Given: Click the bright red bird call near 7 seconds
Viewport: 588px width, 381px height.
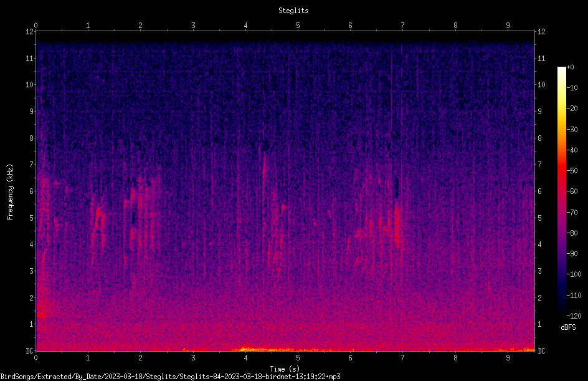Looking at the screenshot, I should [x=397, y=225].
